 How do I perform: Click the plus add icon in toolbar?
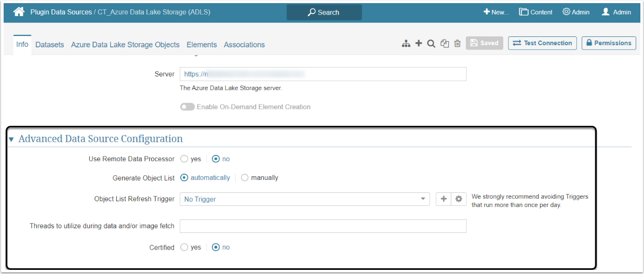pyautogui.click(x=419, y=44)
